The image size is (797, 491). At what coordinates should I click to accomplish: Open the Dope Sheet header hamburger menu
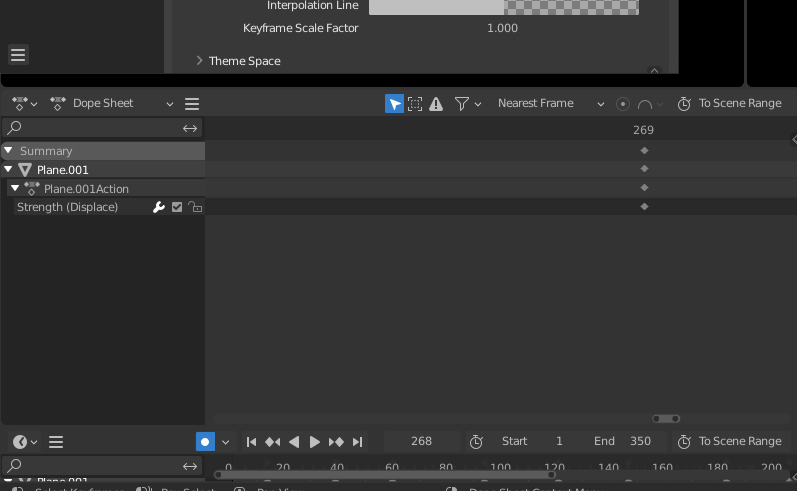point(192,104)
